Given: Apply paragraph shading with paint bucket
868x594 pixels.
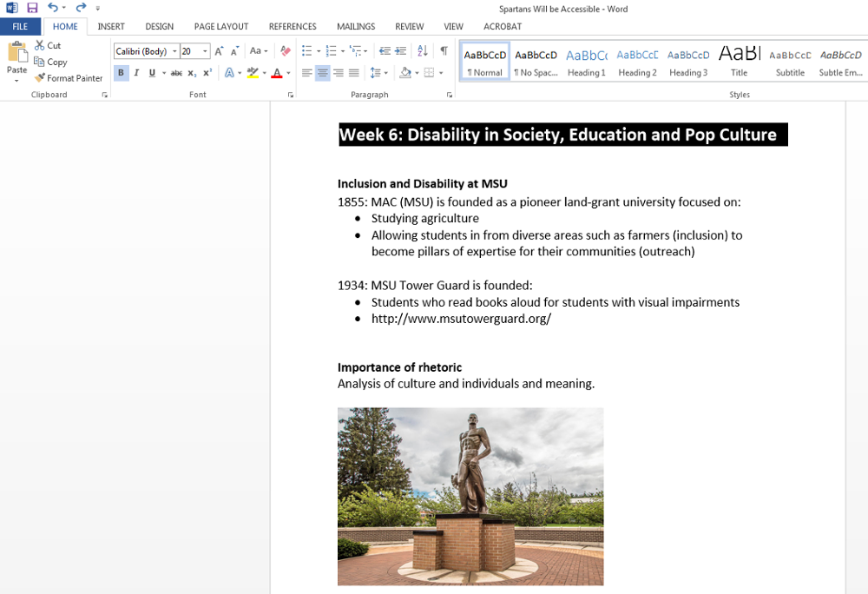Looking at the screenshot, I should pos(405,73).
